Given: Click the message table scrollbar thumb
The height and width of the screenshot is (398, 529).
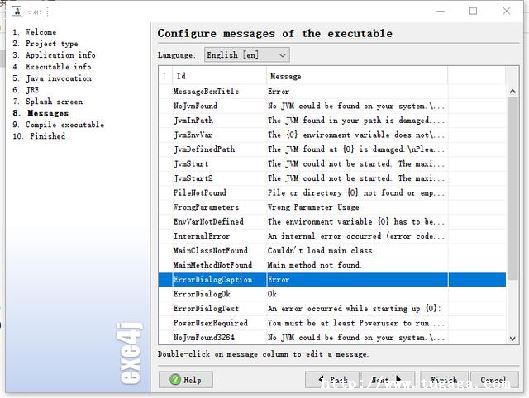Looking at the screenshot, I should coord(512,188).
